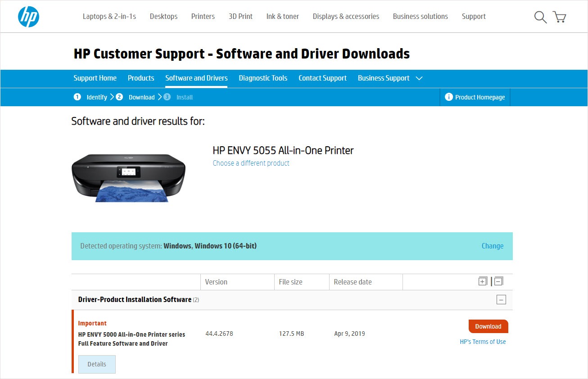This screenshot has width=588, height=379.
Task: Click the Identify step circle icon
Action: point(77,97)
